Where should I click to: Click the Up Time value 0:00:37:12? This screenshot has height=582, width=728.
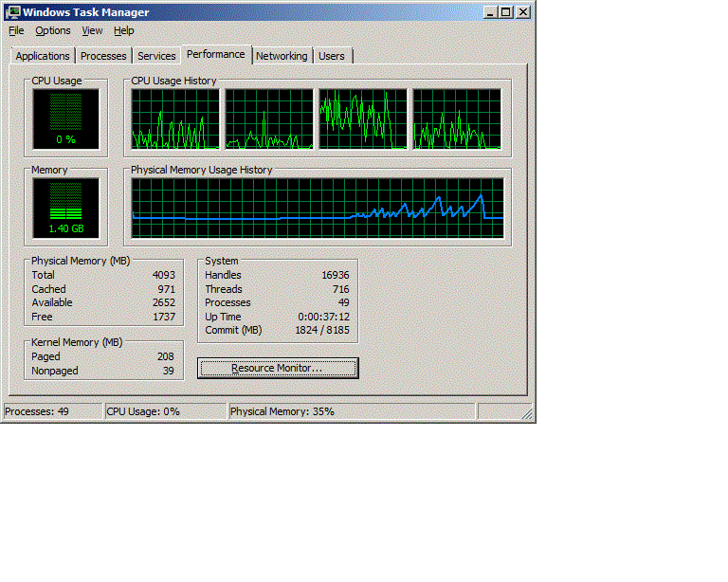(323, 317)
